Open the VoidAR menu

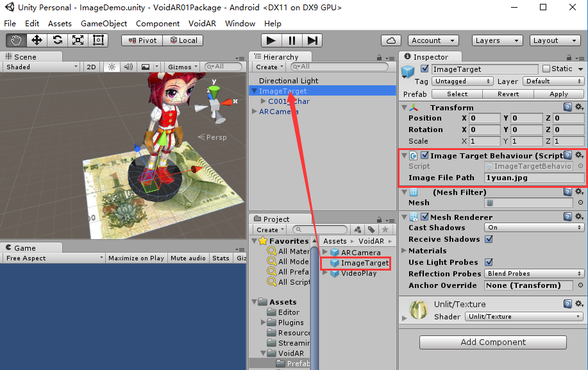point(202,24)
